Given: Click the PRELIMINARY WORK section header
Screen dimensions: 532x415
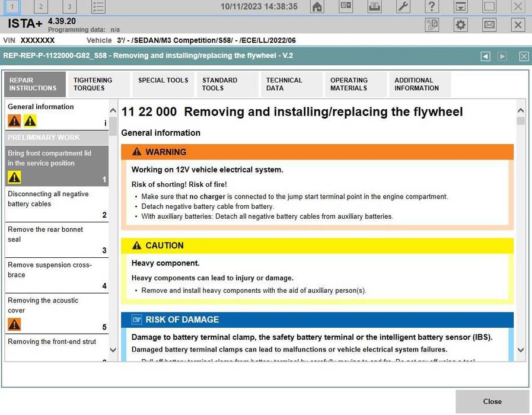Looking at the screenshot, I should click(57, 138).
